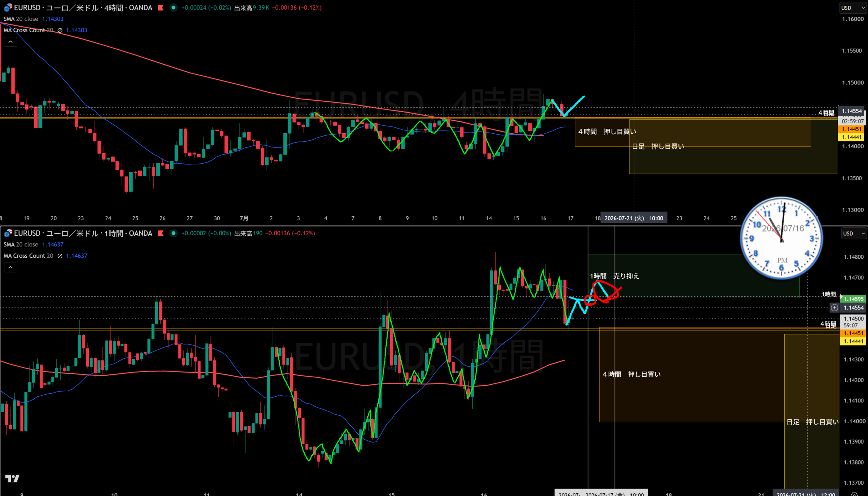Open the USD currency dropdown on 4-hour chart
The image size is (868, 496).
click(x=853, y=8)
